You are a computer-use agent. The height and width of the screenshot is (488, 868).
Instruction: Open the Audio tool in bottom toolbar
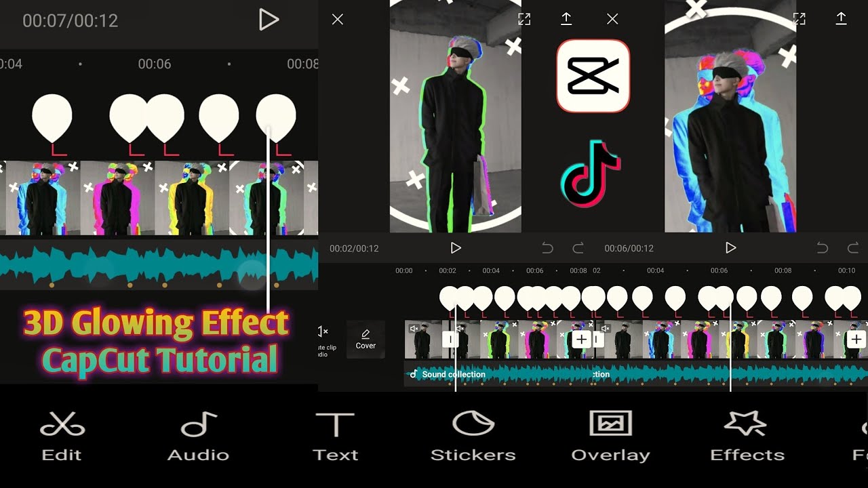198,437
